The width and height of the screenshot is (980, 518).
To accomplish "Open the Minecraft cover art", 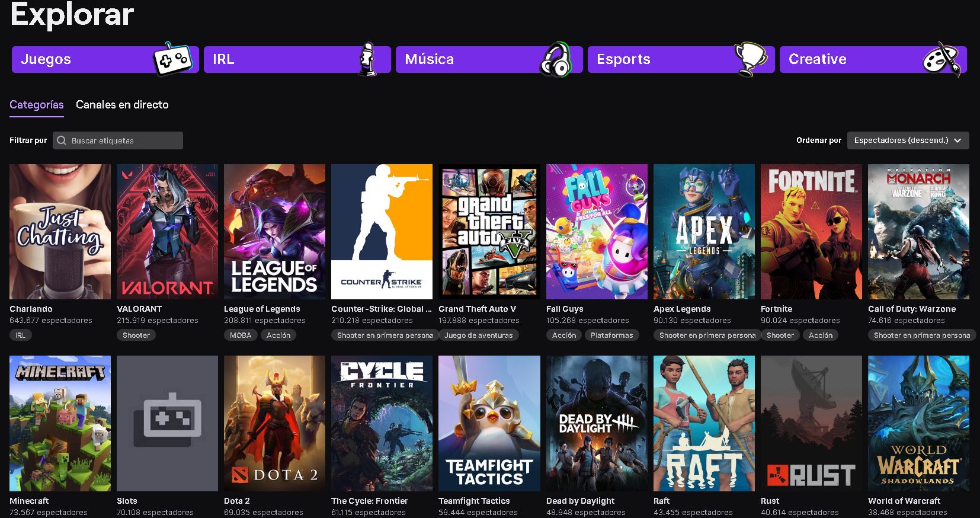I will tap(60, 423).
